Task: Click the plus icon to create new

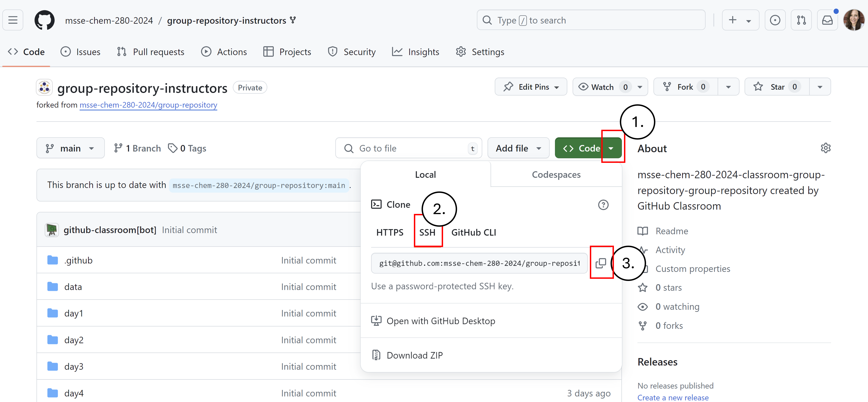Action: point(732,20)
